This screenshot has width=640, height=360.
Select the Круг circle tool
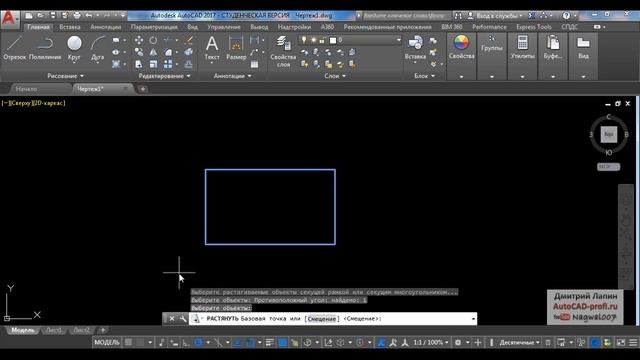[x=74, y=48]
